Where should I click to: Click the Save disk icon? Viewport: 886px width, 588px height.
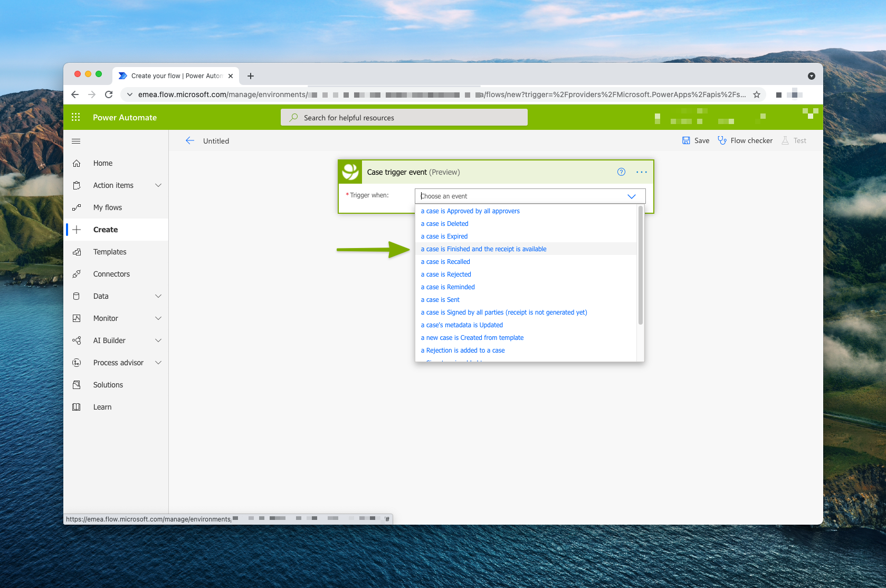click(x=686, y=140)
